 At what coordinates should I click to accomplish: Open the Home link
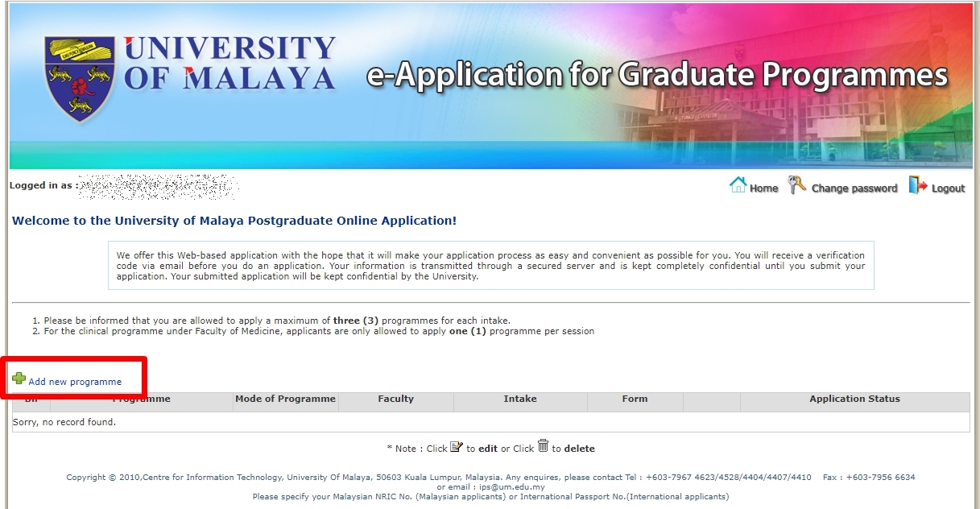click(763, 188)
